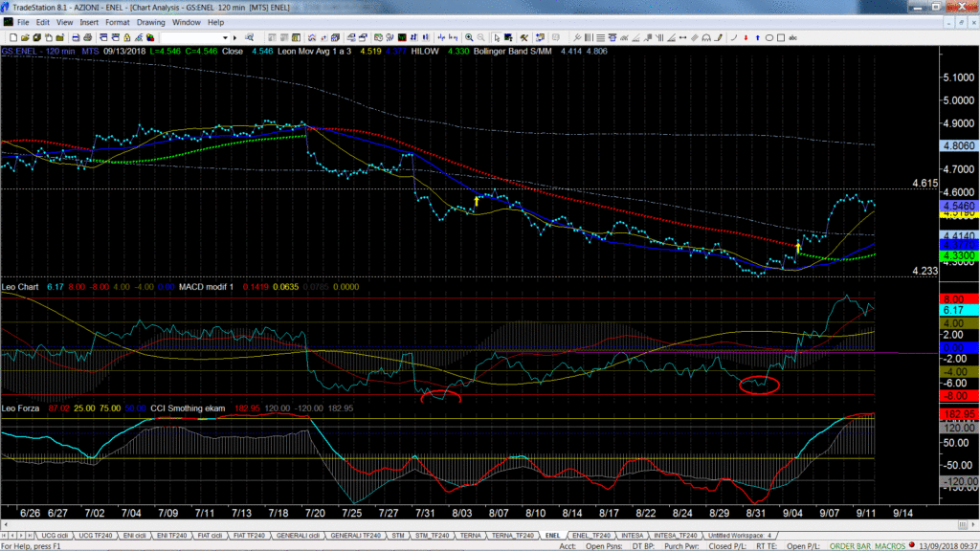Click the Leo Chart indicator title
Viewport: 980px width, 551px height.
click(20, 287)
